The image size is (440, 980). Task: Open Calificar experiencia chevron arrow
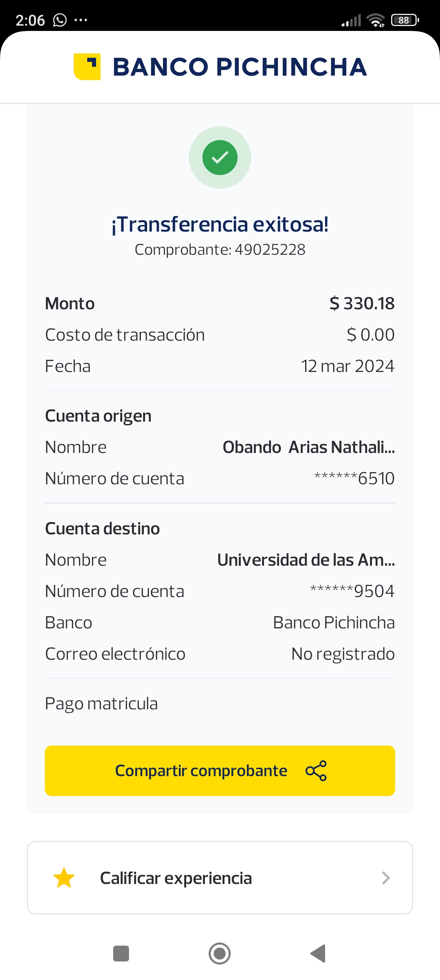pyautogui.click(x=386, y=878)
